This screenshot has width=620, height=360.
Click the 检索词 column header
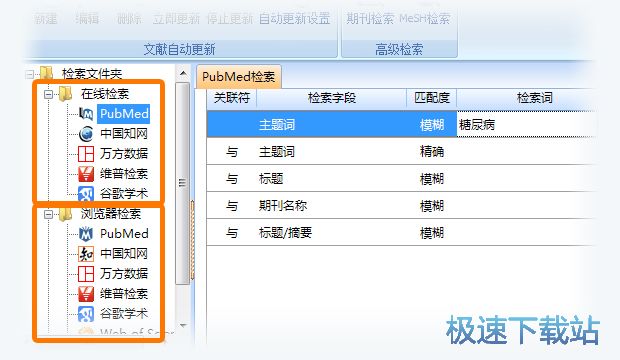[x=534, y=98]
